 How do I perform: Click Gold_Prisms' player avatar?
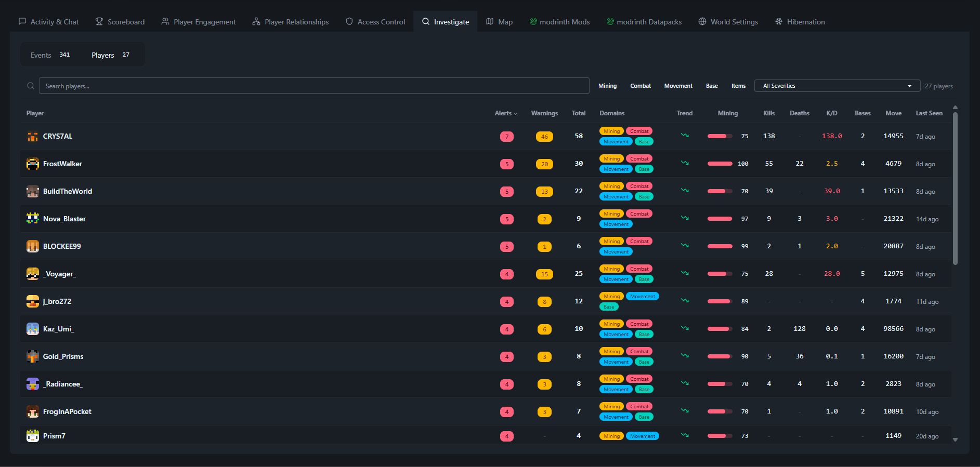[x=33, y=357]
